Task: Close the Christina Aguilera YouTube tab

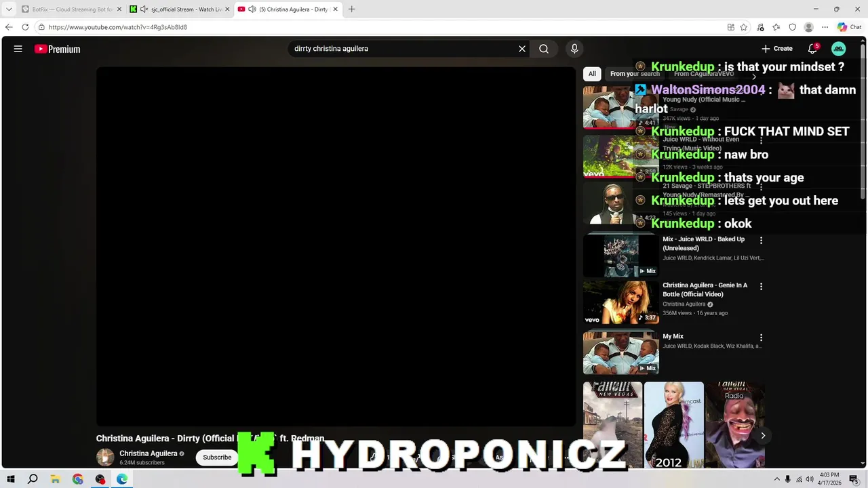Action: 335,9
